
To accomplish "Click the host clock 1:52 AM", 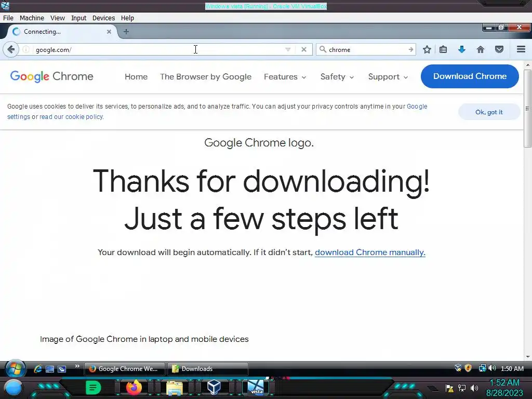I will pos(504,383).
